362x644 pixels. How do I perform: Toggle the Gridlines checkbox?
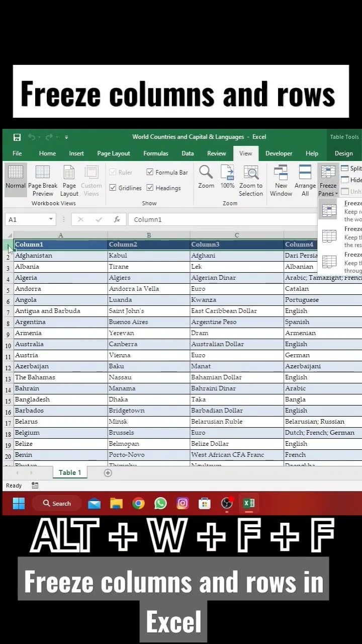tap(113, 188)
